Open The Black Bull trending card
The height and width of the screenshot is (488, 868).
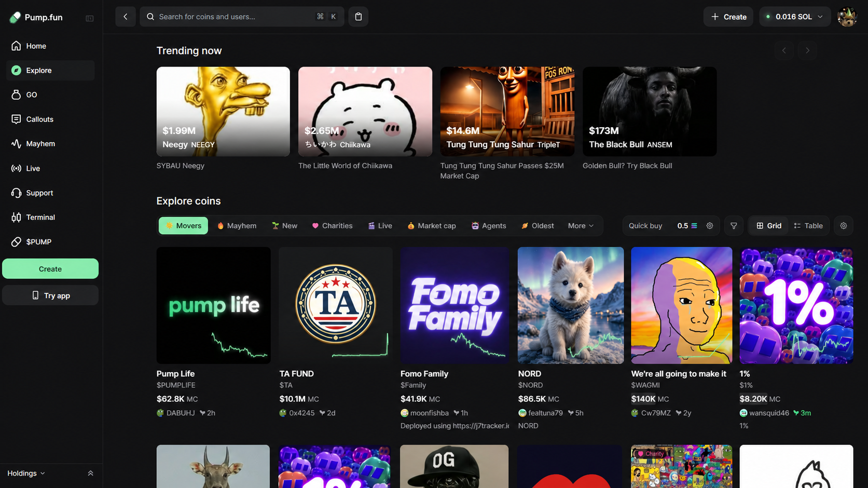[650, 111]
